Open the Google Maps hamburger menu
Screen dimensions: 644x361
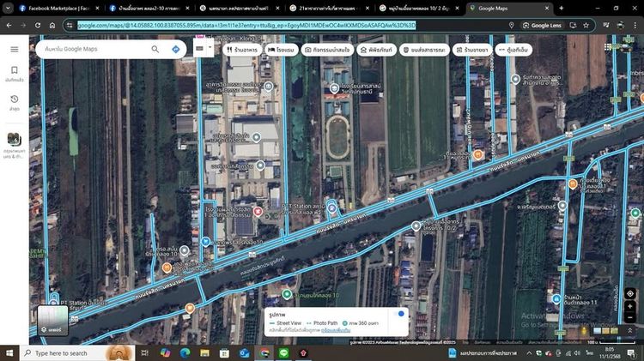point(14,49)
